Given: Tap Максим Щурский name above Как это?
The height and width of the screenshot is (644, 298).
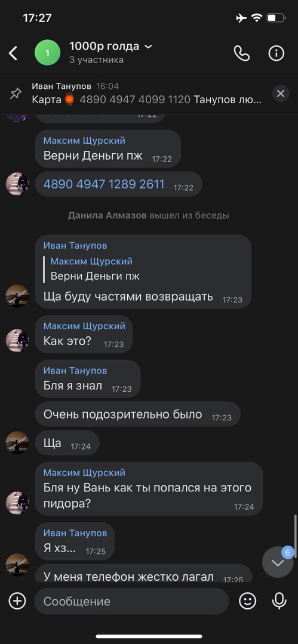Looking at the screenshot, I should click(84, 326).
